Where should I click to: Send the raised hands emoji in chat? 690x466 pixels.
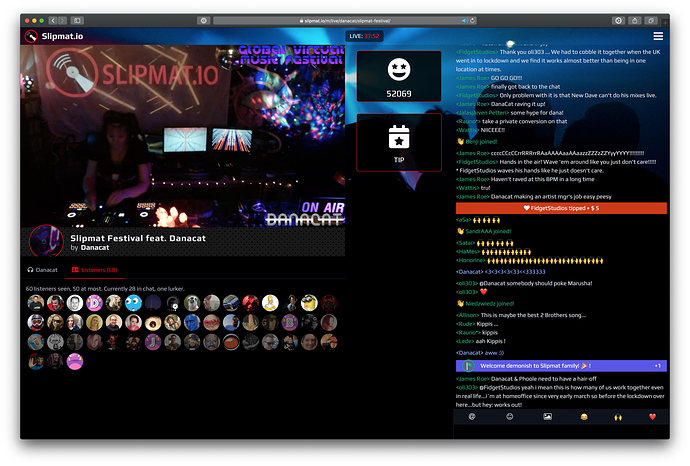click(x=618, y=417)
